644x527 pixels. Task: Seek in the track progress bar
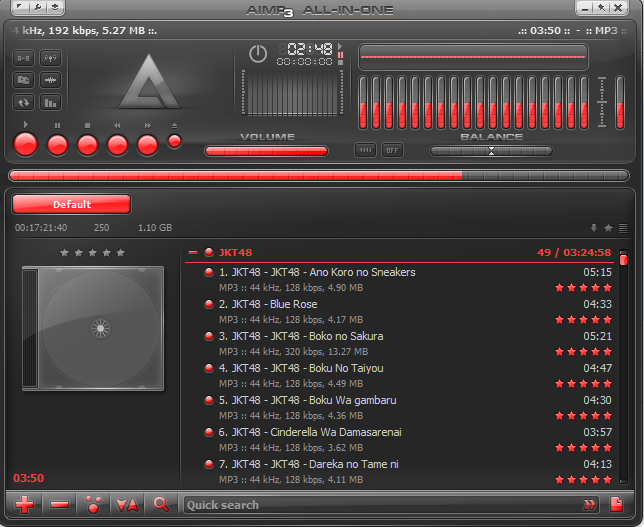coord(319,176)
